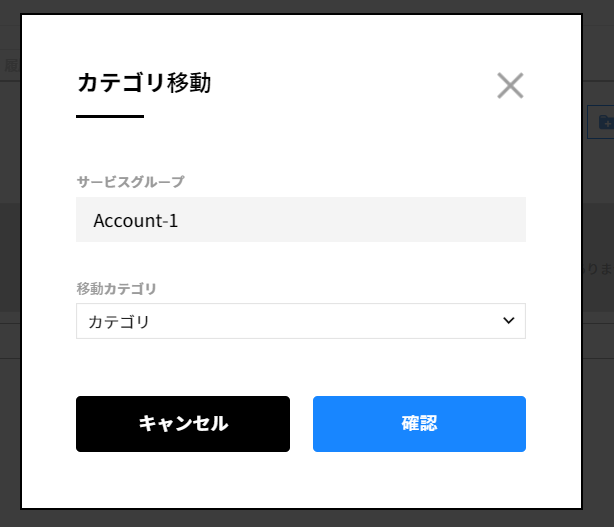Image resolution: width=614 pixels, height=527 pixels.
Task: Click the カテゴリ移動 dialog title
Action: [x=144, y=83]
